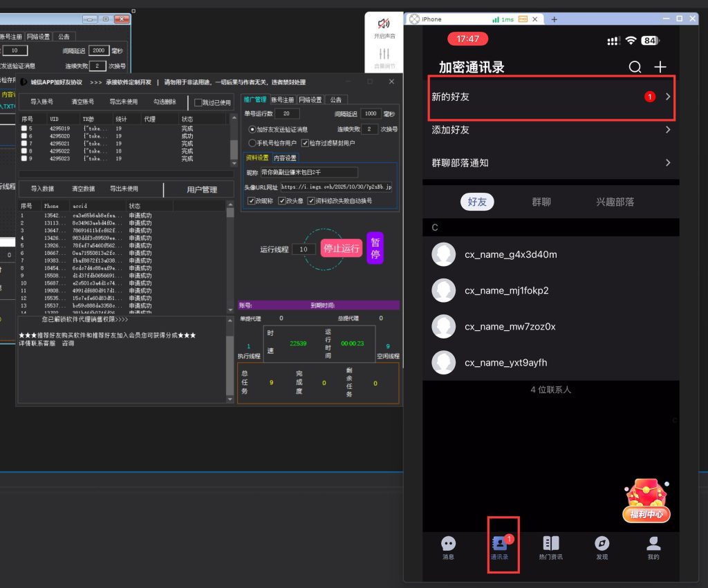
Task: Expand the 新的好友 row chevron
Action: [668, 97]
